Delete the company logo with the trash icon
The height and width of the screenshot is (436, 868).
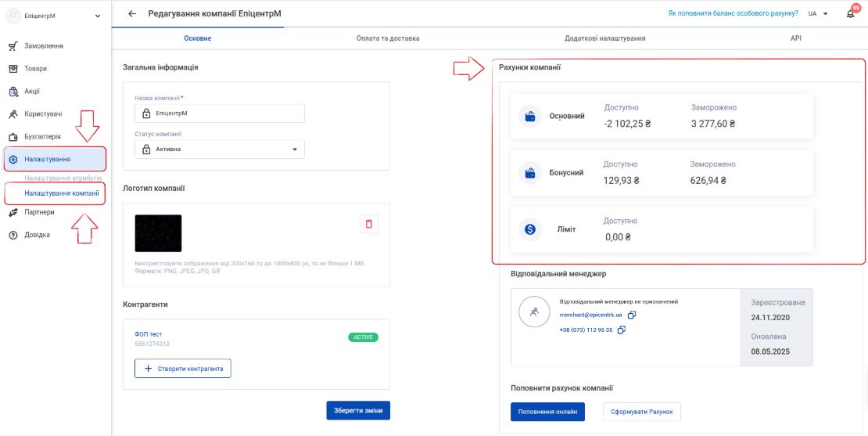[368, 224]
